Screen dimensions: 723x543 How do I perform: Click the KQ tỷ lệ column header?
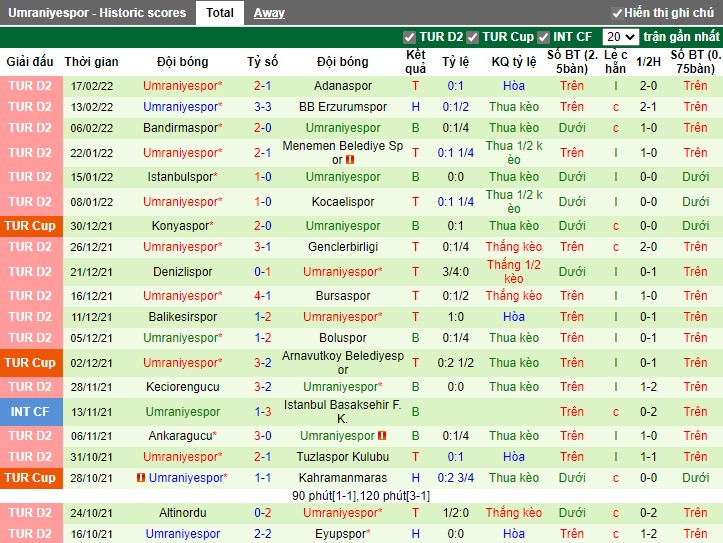click(514, 62)
